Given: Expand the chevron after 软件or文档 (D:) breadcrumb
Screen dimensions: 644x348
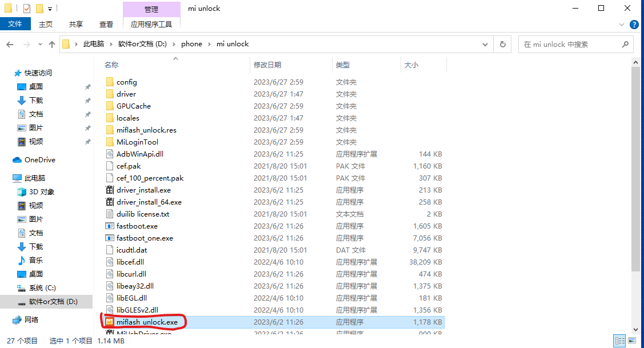Looking at the screenshot, I should (174, 44).
